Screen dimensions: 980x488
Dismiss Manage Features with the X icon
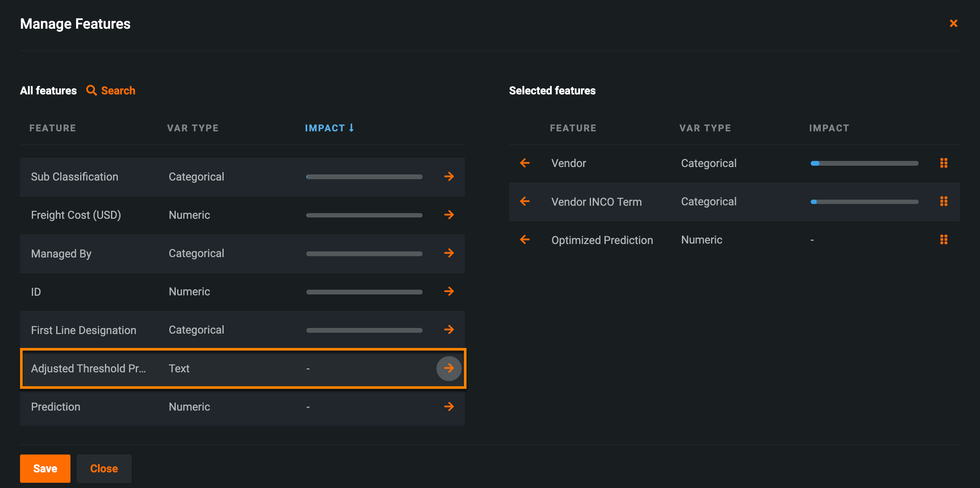(x=953, y=23)
